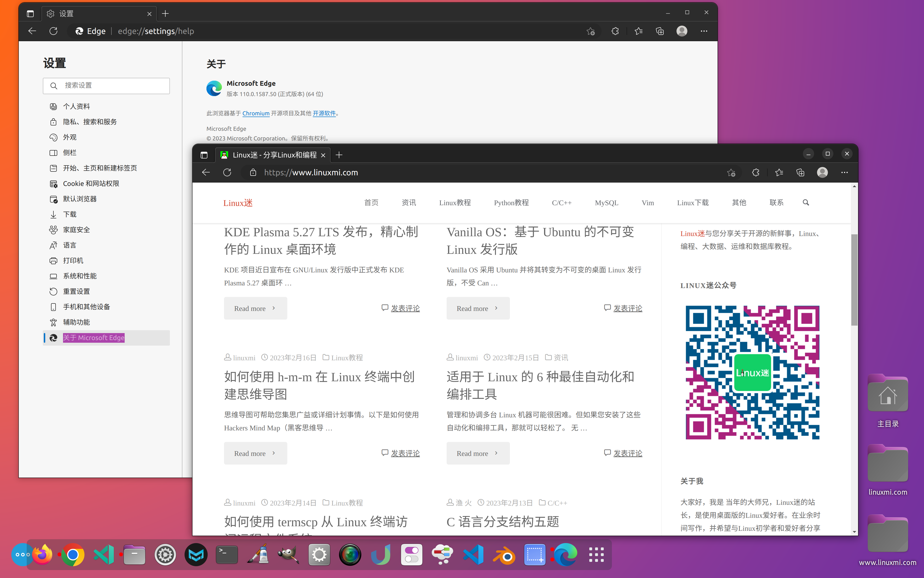Close the Linux迷 tab
This screenshot has height=578, width=924.
[323, 155]
